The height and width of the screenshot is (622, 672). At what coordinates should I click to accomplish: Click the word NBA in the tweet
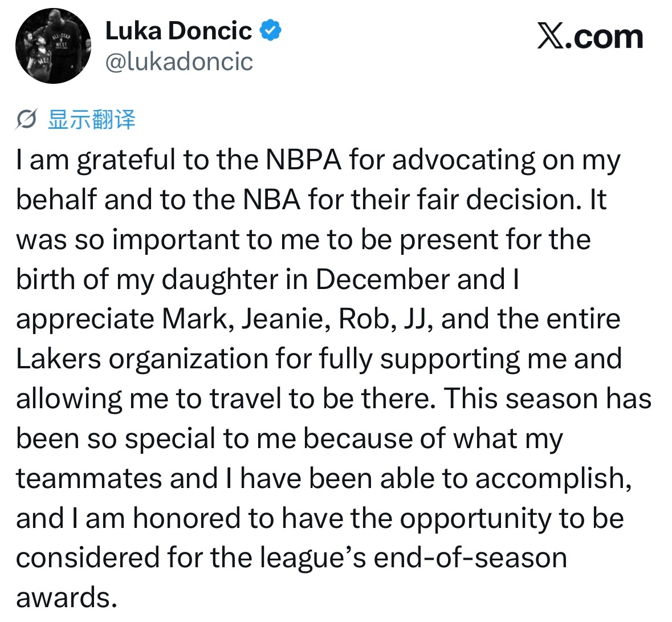272,200
